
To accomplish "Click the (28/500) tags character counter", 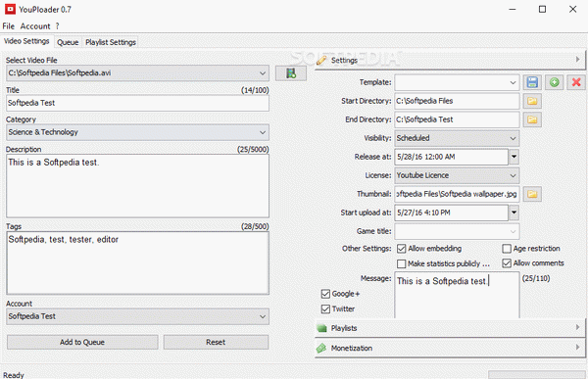I will click(255, 226).
